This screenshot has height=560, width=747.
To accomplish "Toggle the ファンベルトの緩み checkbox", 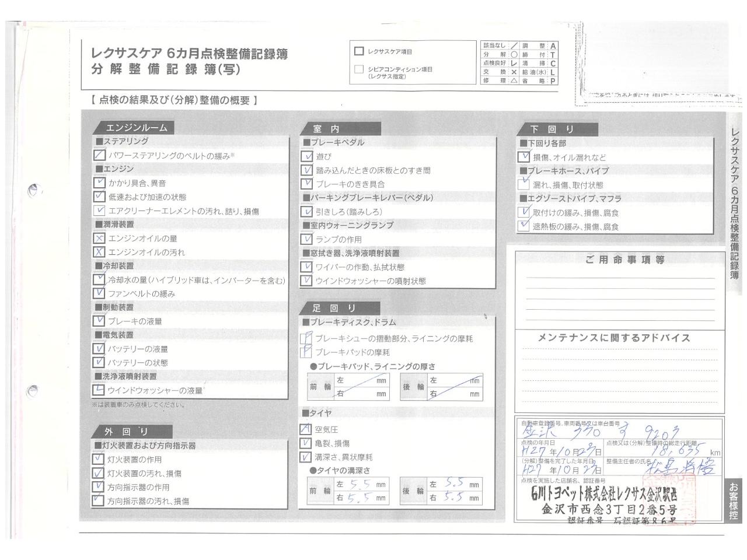I will tap(99, 293).
